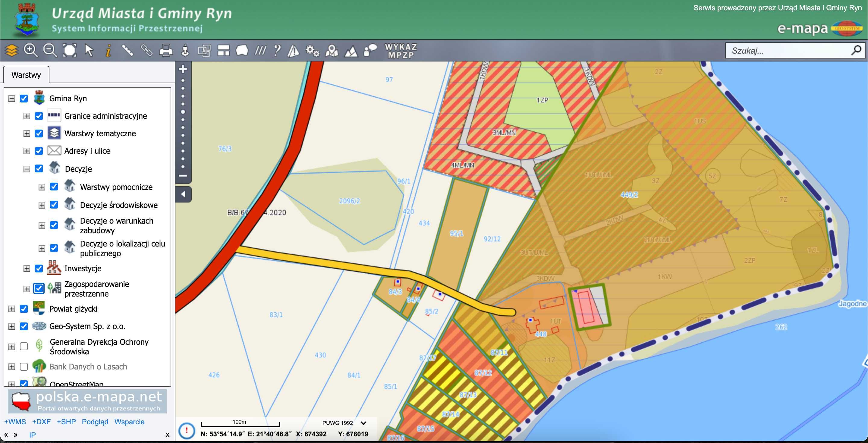Click the polygon shape tool icon

242,51
